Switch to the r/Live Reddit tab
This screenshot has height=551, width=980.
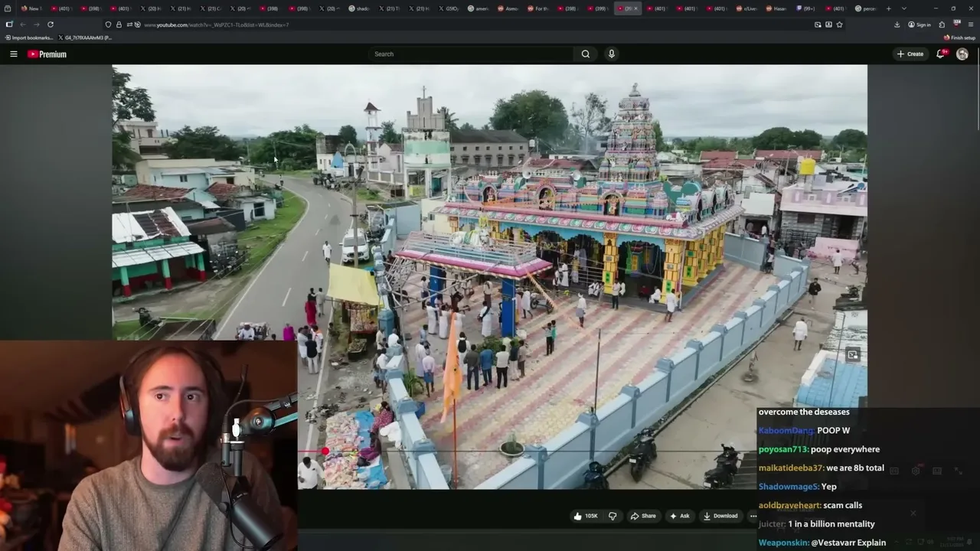click(746, 8)
